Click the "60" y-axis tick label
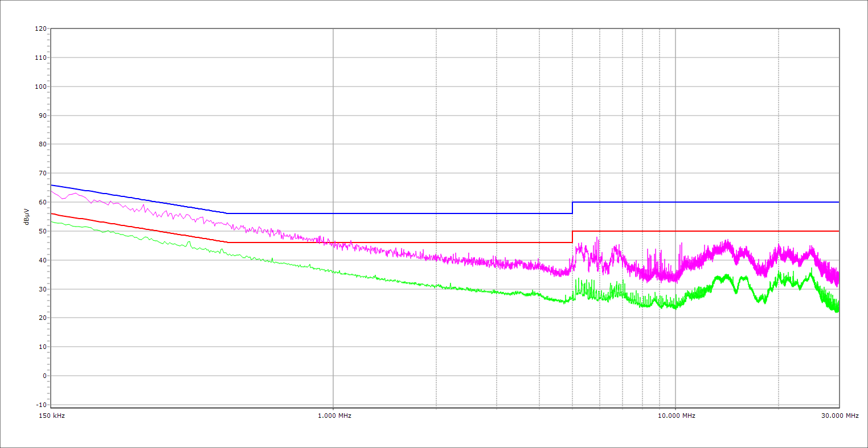The height and width of the screenshot is (448, 868). [42, 202]
